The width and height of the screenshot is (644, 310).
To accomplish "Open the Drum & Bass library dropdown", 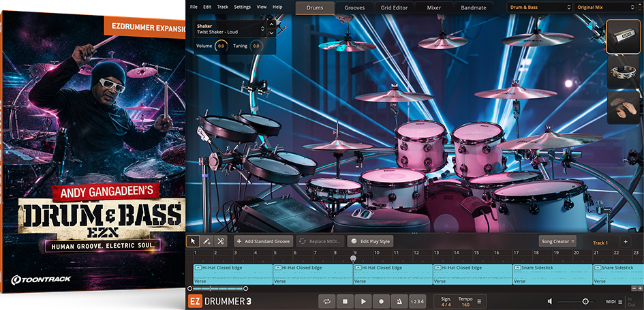I will pyautogui.click(x=539, y=7).
